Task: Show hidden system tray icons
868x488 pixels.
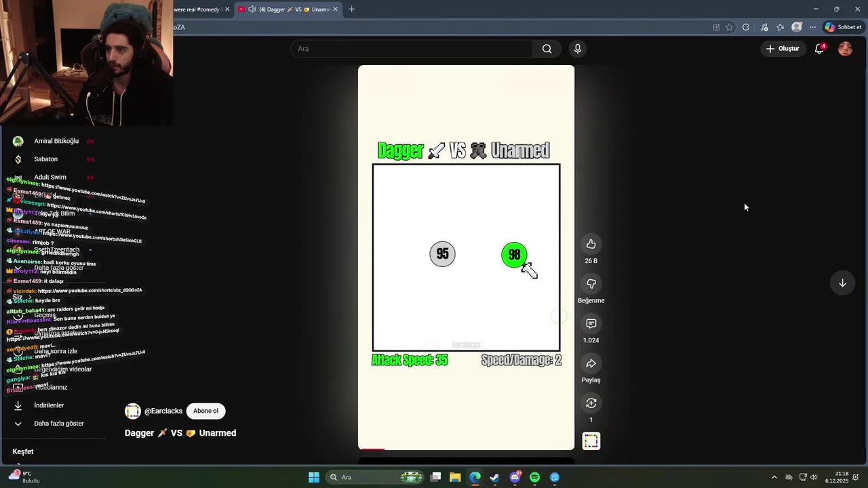Action: click(x=774, y=477)
